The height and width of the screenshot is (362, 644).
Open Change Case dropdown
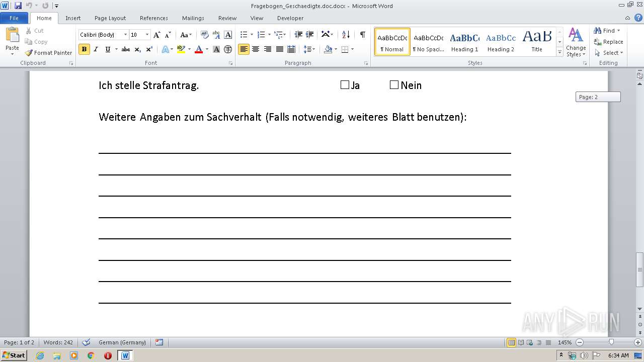click(x=186, y=35)
